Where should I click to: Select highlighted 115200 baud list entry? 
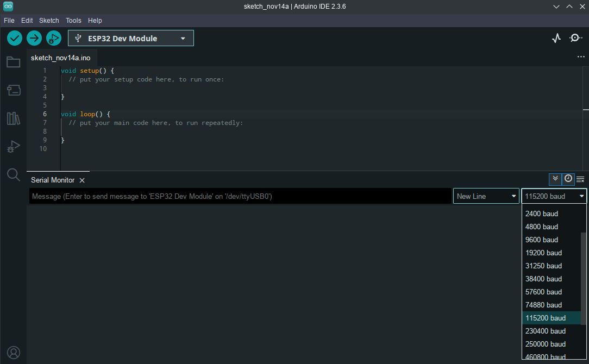point(551,318)
